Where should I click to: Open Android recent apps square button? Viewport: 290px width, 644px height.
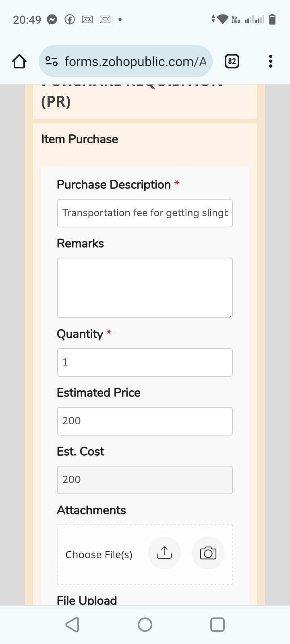click(x=217, y=625)
